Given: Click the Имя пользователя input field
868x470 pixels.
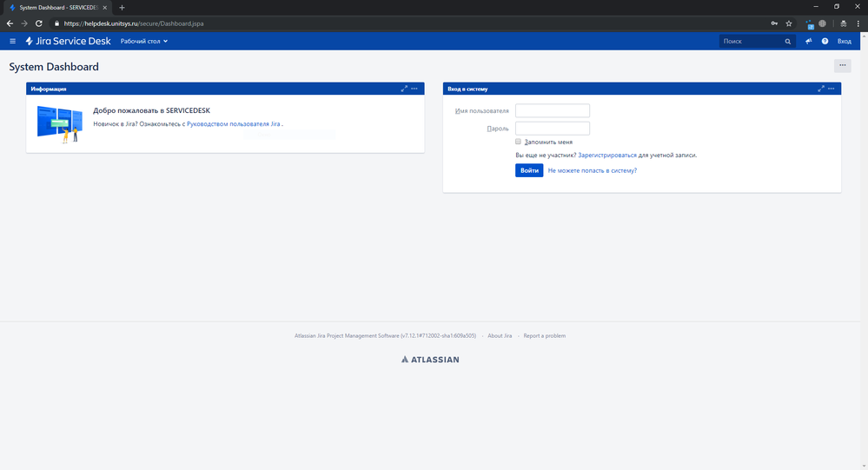Looking at the screenshot, I should (553, 110).
